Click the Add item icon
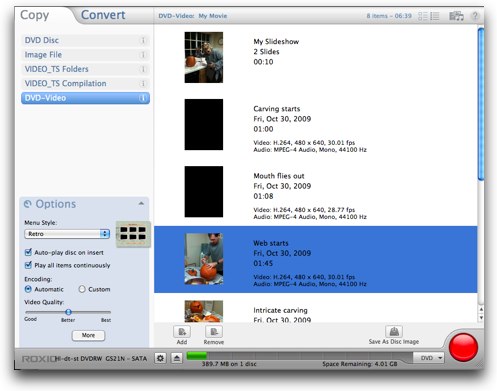 pos(182,332)
